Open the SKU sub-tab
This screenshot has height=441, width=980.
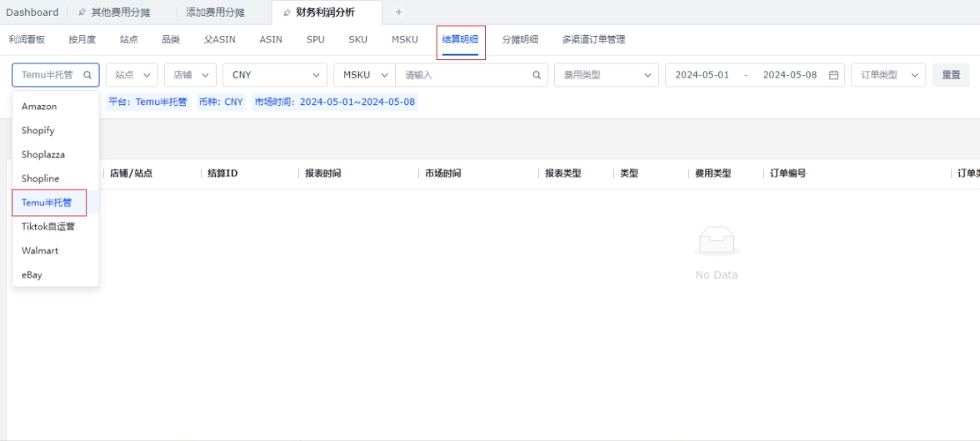tap(358, 39)
